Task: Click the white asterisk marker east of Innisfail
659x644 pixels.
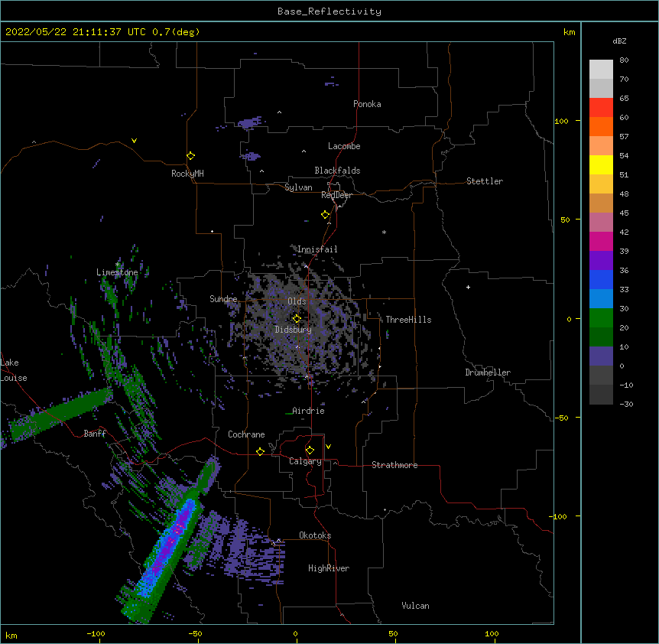Action: coord(384,232)
